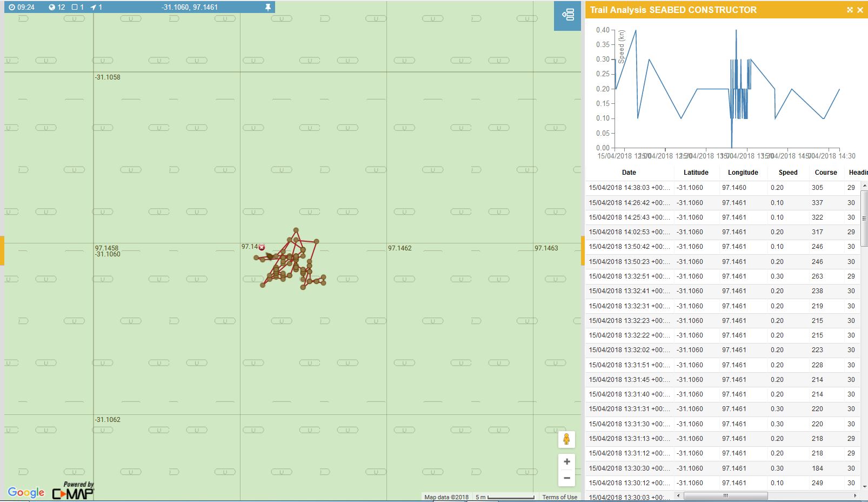The width and height of the screenshot is (868, 502).
Task: Select the 15/04/2018 13:50:23 trail row
Action: pyautogui.click(x=722, y=262)
